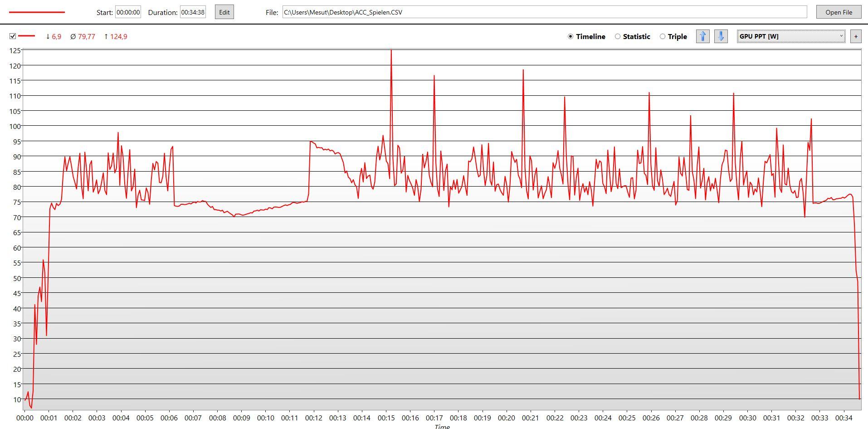Click the 124,9 peak on the graph
This screenshot has height=429, width=868.
coord(391,51)
